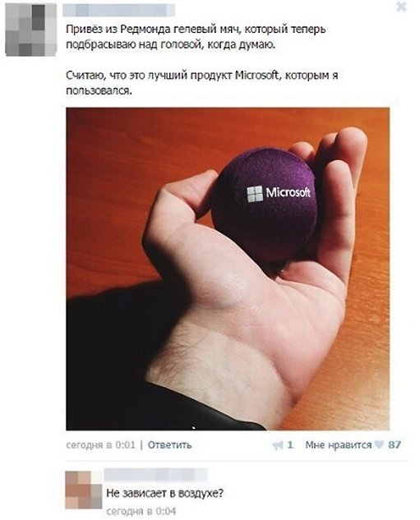The width and height of the screenshot is (420, 520).
Task: Click the close X icon on the post
Action: tap(401, 7)
